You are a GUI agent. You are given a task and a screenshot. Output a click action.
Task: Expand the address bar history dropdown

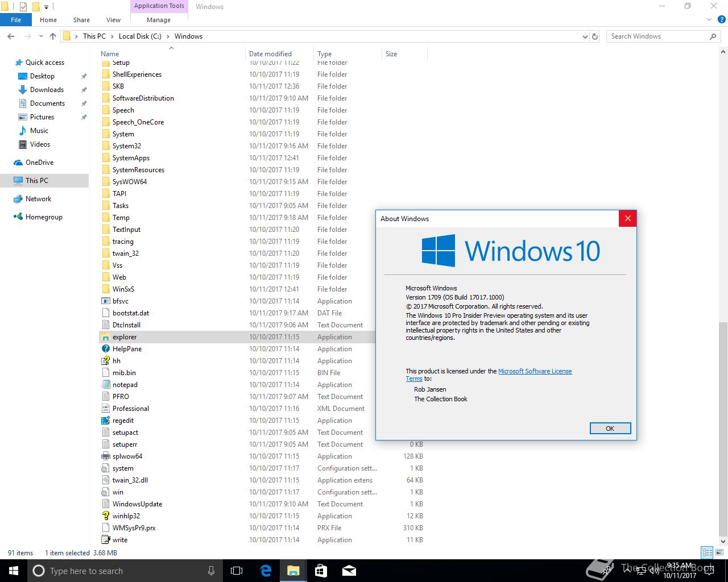585,36
